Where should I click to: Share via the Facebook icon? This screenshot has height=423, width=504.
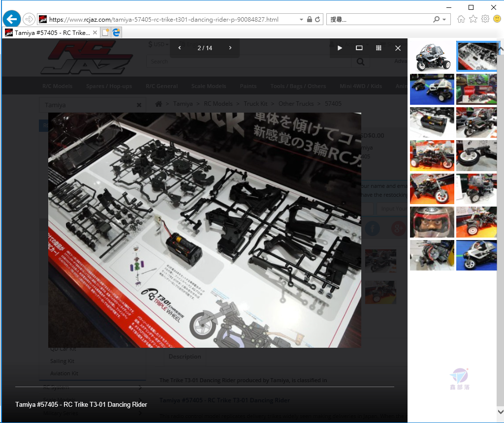(373, 229)
